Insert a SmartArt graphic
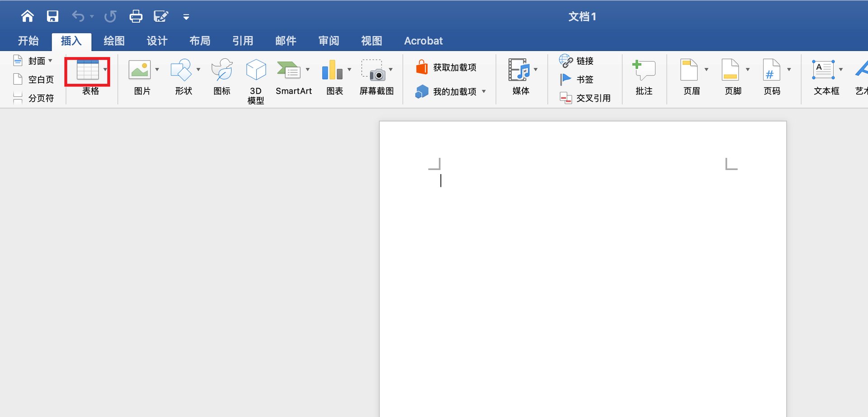 pos(293,77)
